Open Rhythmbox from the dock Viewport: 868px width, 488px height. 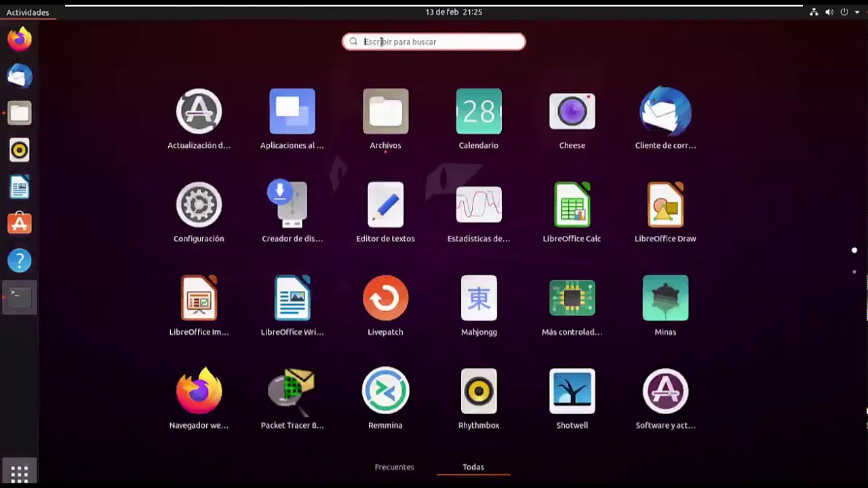19,150
